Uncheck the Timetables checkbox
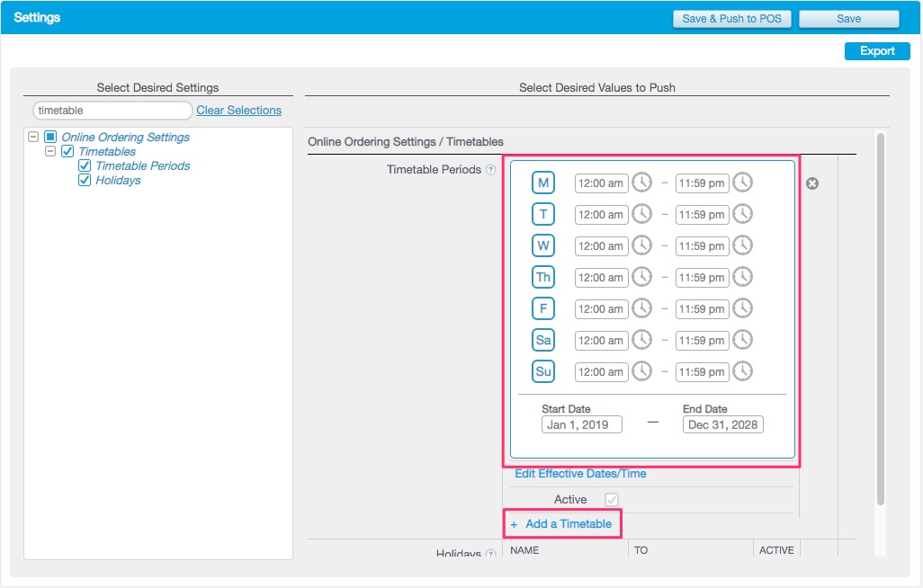 [x=67, y=151]
